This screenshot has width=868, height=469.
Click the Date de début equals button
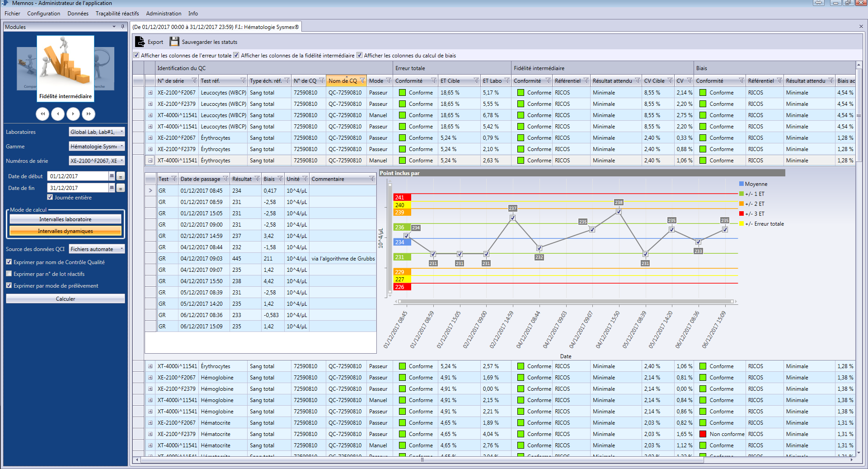click(x=121, y=176)
